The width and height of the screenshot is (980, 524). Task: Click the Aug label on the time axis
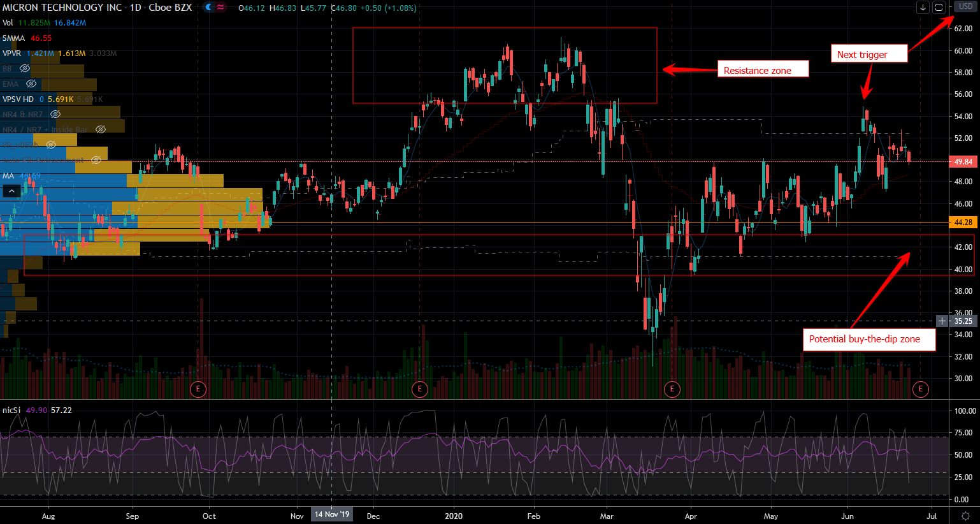pyautogui.click(x=48, y=516)
